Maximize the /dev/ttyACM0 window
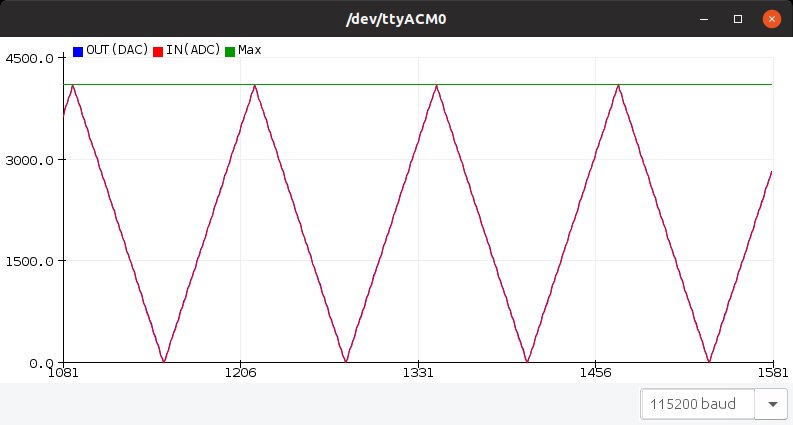793x425 pixels. 738,18
